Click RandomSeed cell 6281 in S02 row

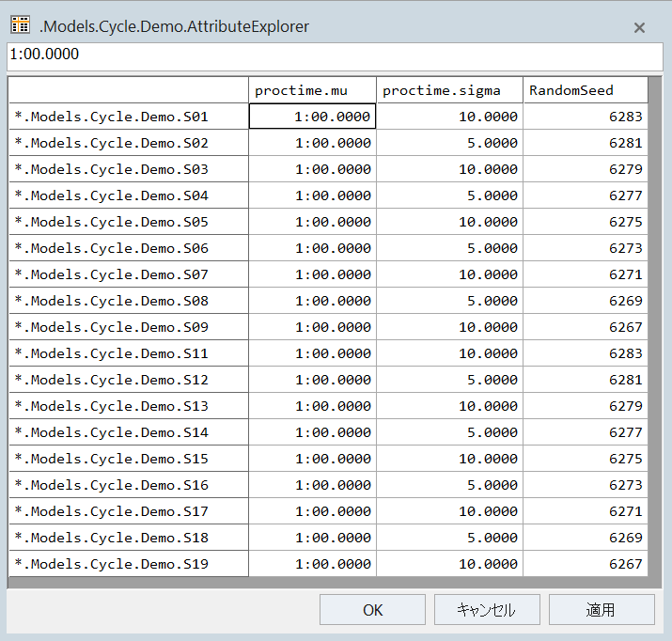(586, 143)
